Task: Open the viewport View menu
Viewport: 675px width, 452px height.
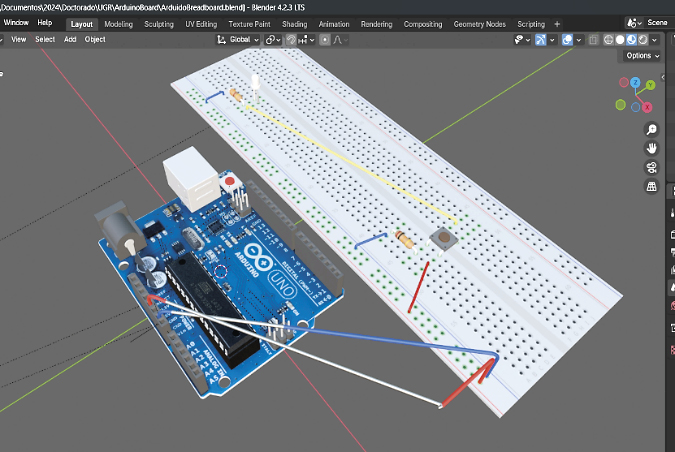Action: pos(19,39)
